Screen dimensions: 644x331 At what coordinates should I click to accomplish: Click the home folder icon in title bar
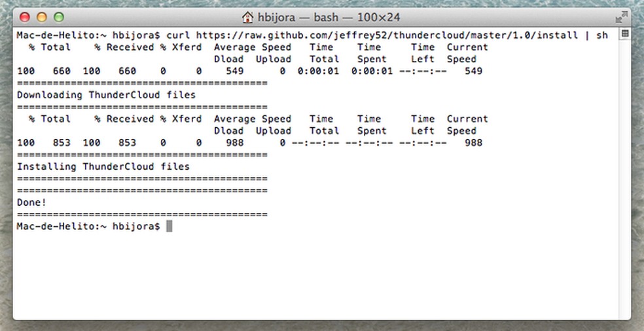(x=247, y=17)
